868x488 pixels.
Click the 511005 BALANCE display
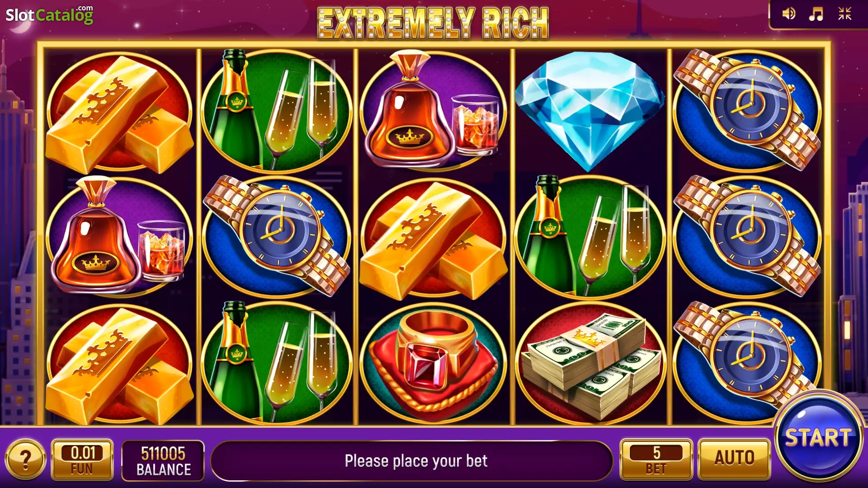click(x=163, y=460)
